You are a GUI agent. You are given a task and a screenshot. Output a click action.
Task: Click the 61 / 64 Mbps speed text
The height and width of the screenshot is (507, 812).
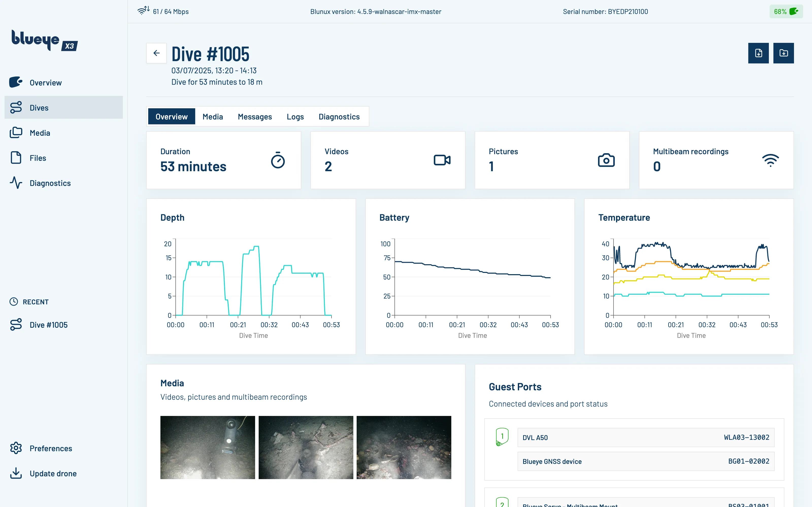[171, 11]
